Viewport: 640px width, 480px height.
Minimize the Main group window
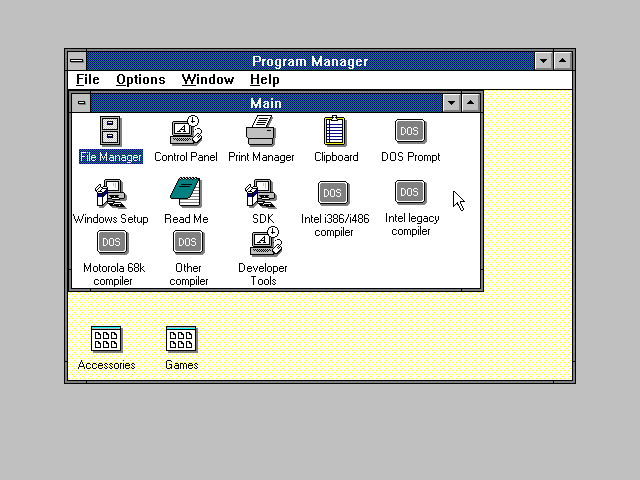(x=452, y=103)
